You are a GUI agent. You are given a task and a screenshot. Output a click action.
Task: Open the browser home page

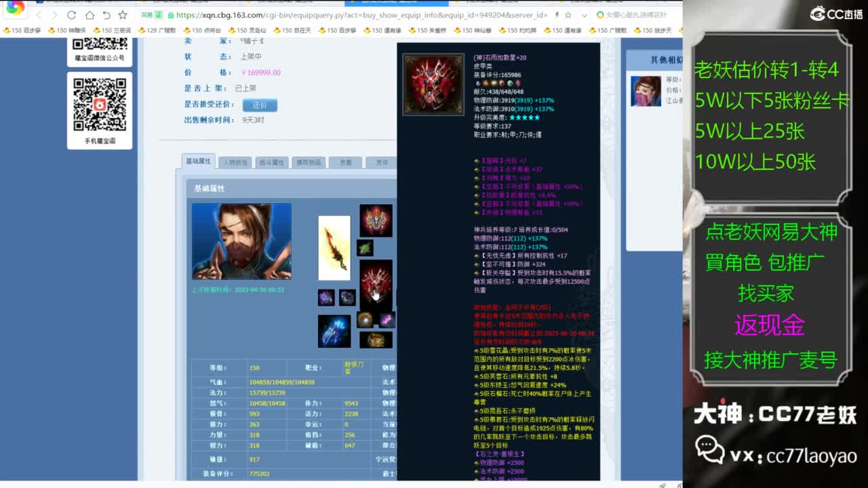(90, 15)
